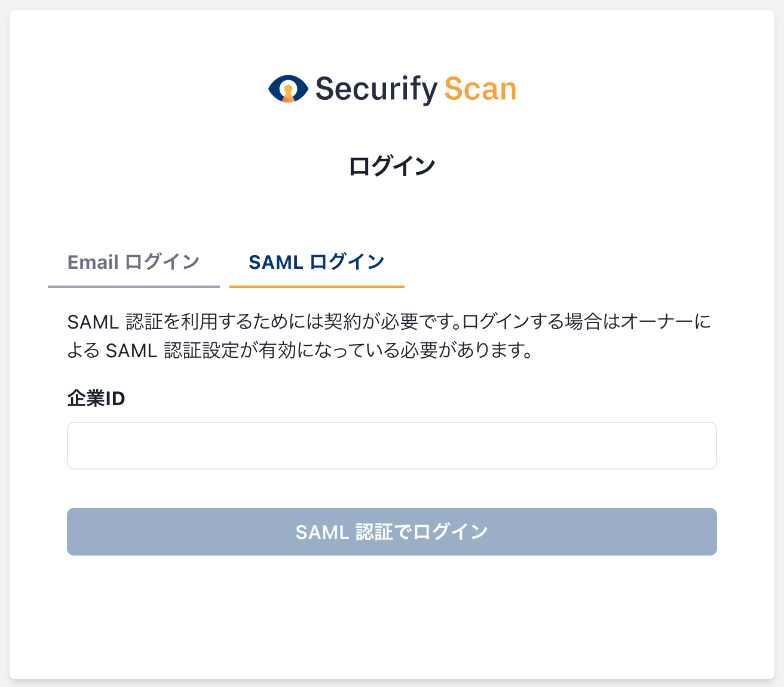
Task: Click the 企業ID label
Action: (x=96, y=398)
